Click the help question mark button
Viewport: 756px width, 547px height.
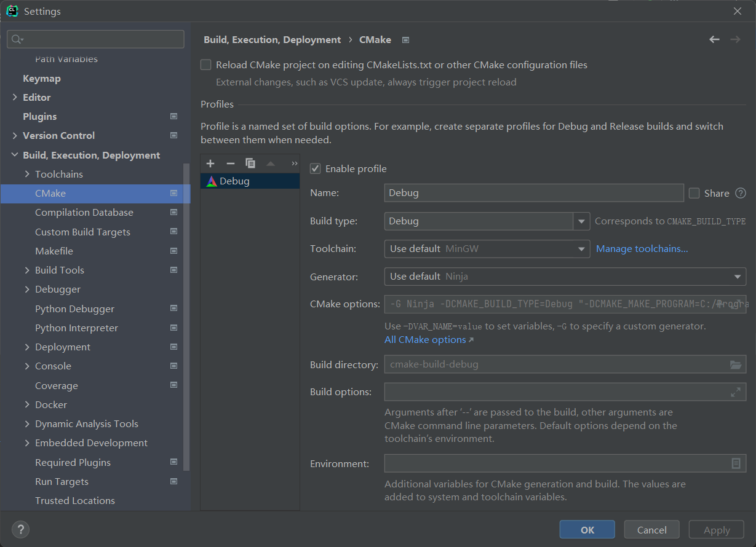[x=20, y=529]
